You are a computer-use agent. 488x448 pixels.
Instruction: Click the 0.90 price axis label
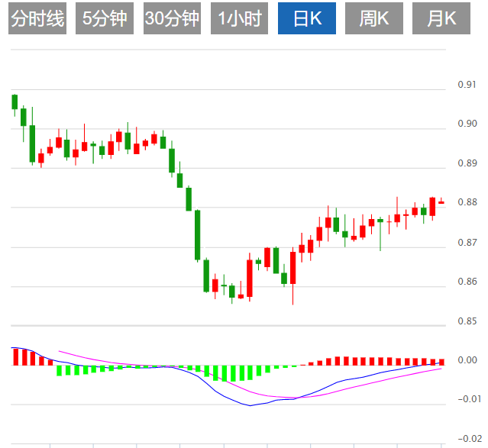(467, 124)
